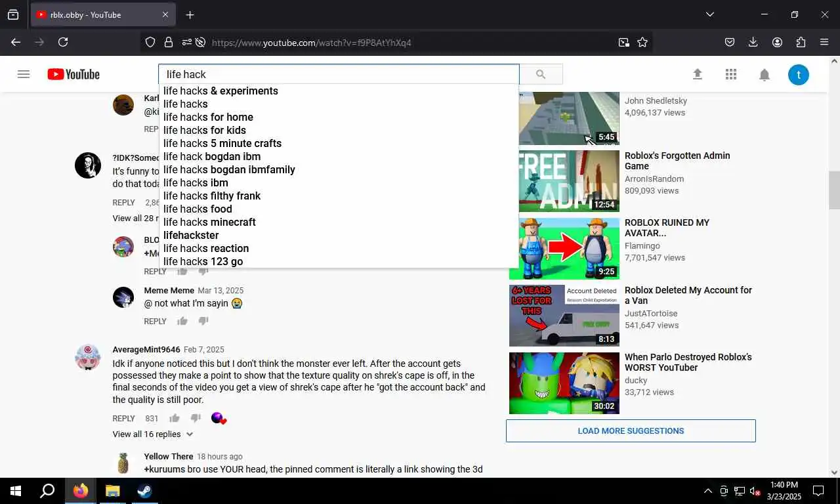
Task: Click the Pocket save icon in toolbar
Action: (x=730, y=42)
